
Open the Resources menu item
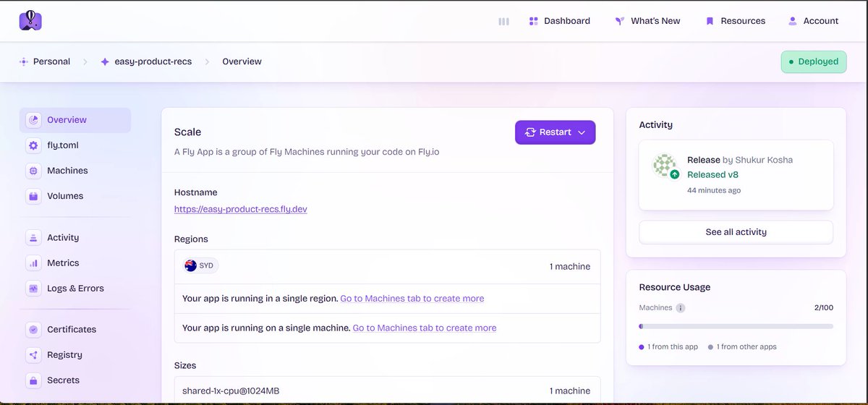(x=736, y=21)
